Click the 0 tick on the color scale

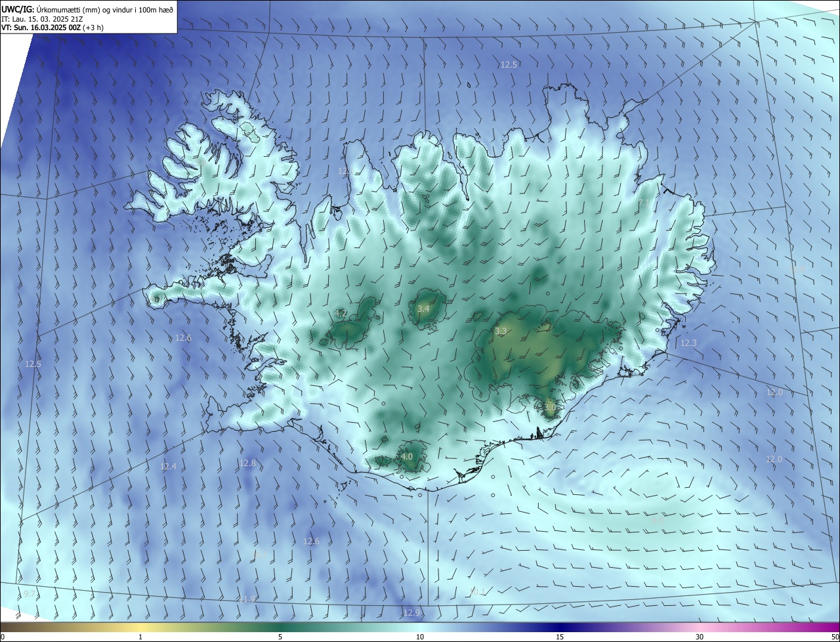3,637
